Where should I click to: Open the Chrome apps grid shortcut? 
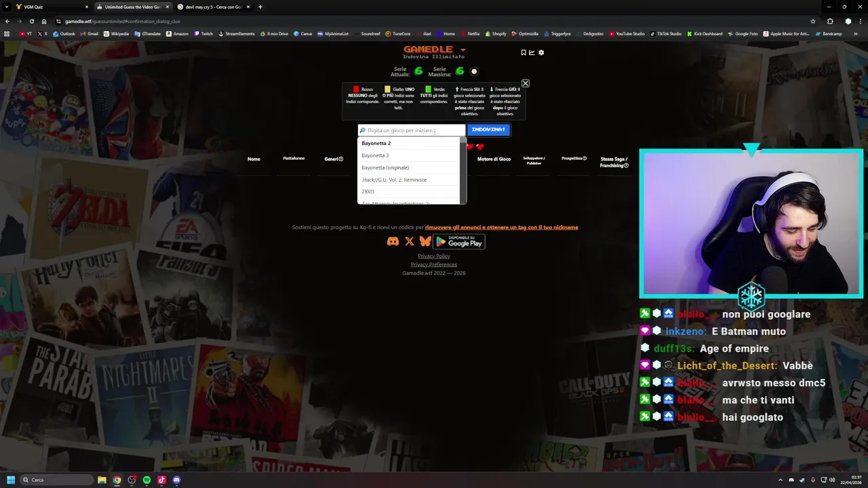click(7, 34)
